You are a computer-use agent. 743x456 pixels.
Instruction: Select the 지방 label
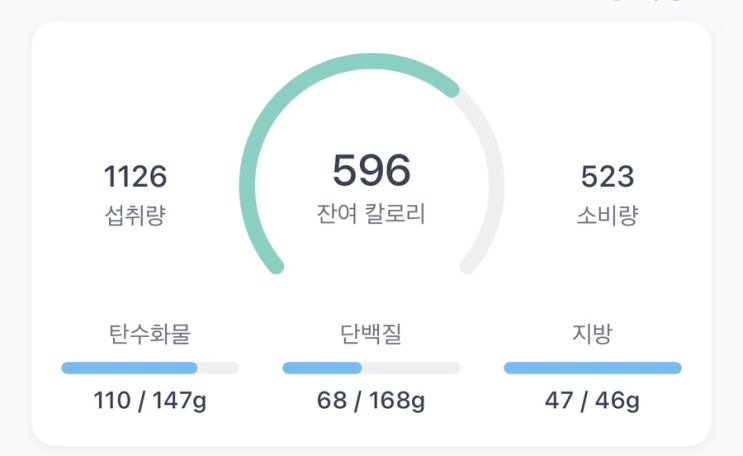(x=592, y=333)
